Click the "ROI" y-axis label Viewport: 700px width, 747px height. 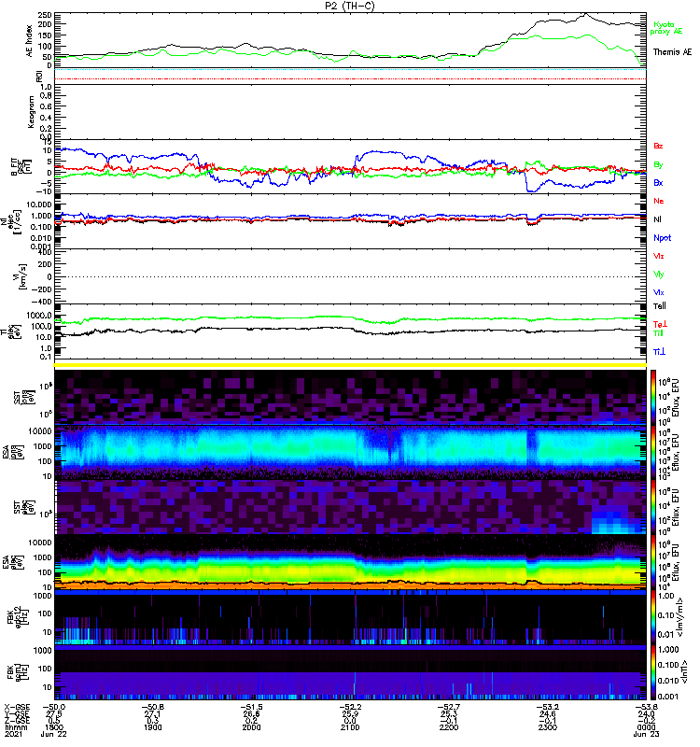(39, 77)
